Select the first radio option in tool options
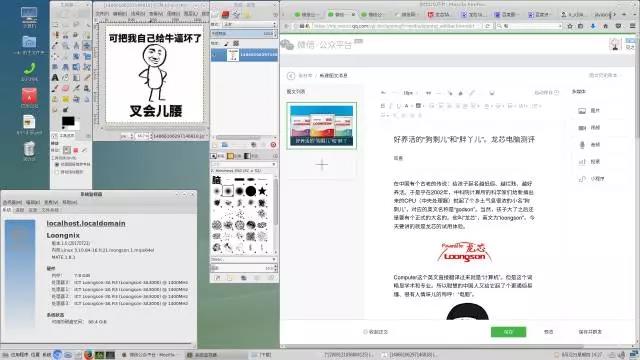Screen dimensions: 640x360 (x=57, y=164)
